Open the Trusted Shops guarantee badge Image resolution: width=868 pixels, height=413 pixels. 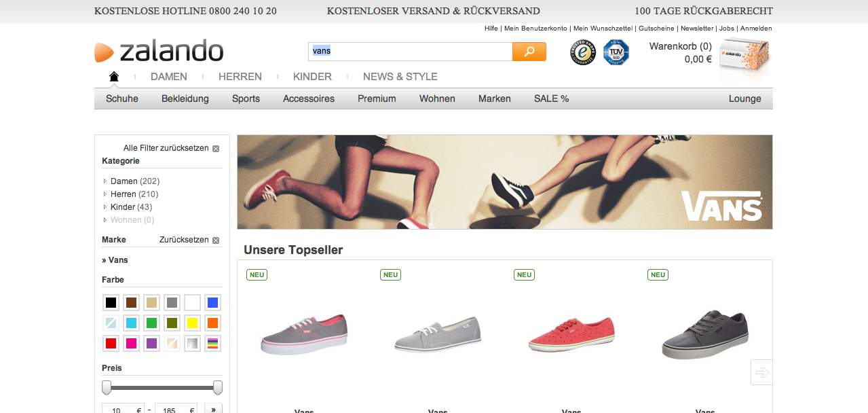582,52
